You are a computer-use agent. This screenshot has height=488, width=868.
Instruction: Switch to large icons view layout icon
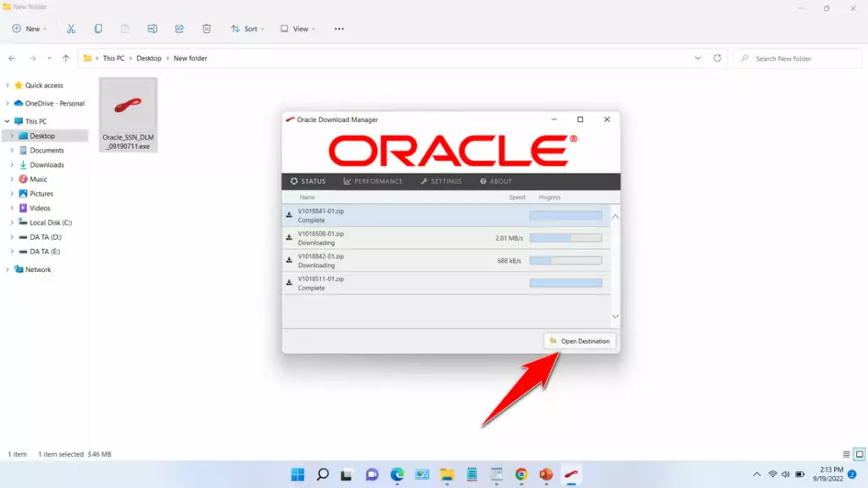pyautogui.click(x=860, y=454)
